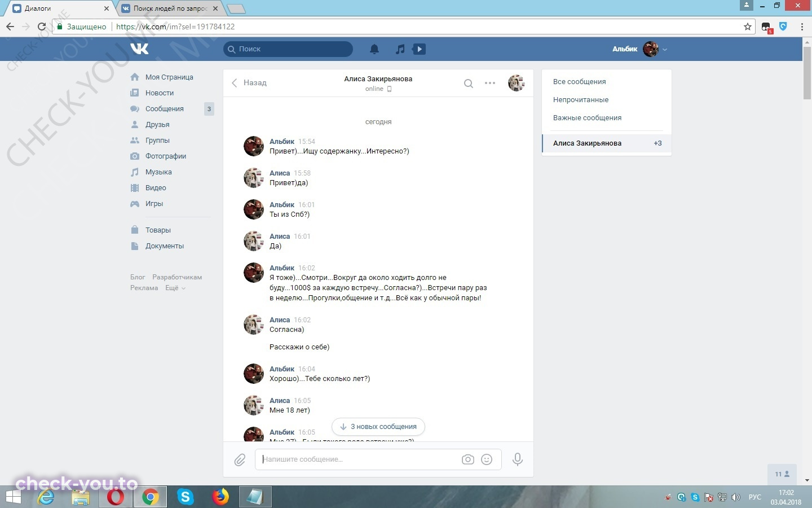Click the РУС language indicator
The width and height of the screenshot is (812, 508).
pos(754,497)
